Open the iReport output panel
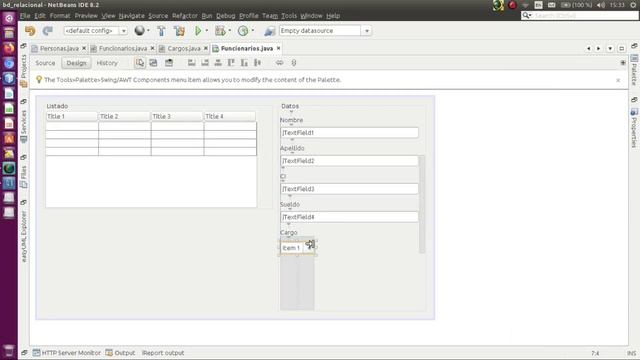 click(163, 353)
